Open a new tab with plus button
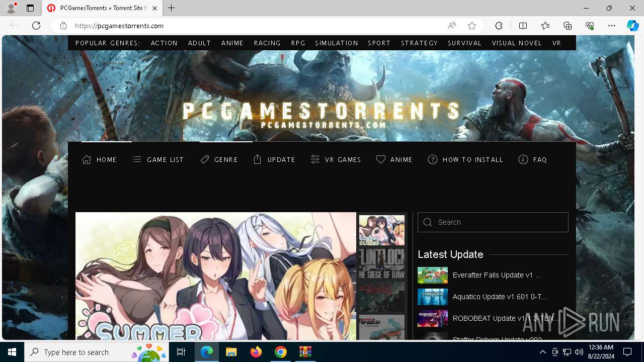Image resolution: width=644 pixels, height=362 pixels. pyautogui.click(x=172, y=8)
